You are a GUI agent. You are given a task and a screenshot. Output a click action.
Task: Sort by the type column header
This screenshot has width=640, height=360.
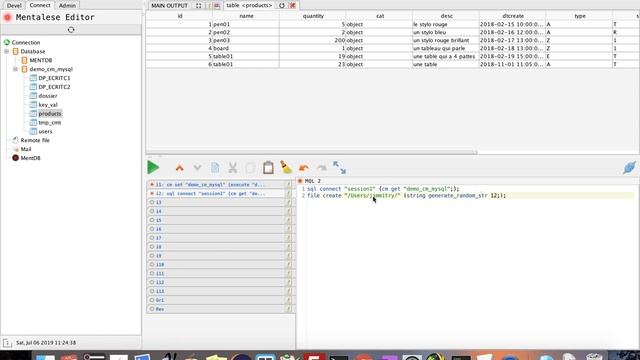click(x=580, y=16)
